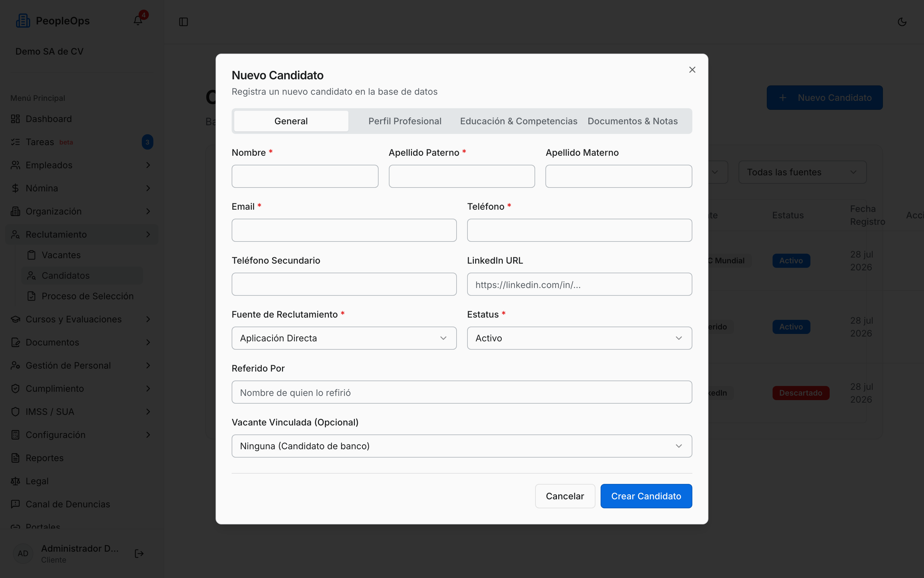
Task: Expand the Cursos y Evaluaciones chevron
Action: [x=148, y=319]
